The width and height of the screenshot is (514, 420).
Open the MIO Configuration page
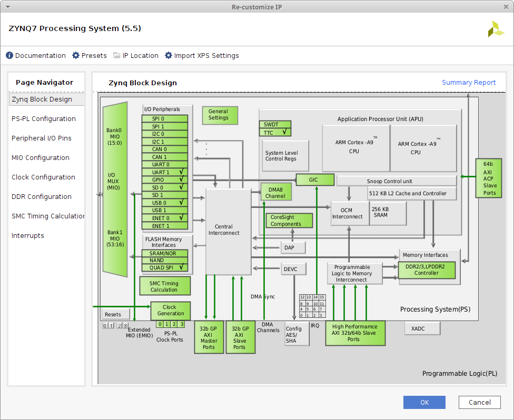click(x=41, y=158)
